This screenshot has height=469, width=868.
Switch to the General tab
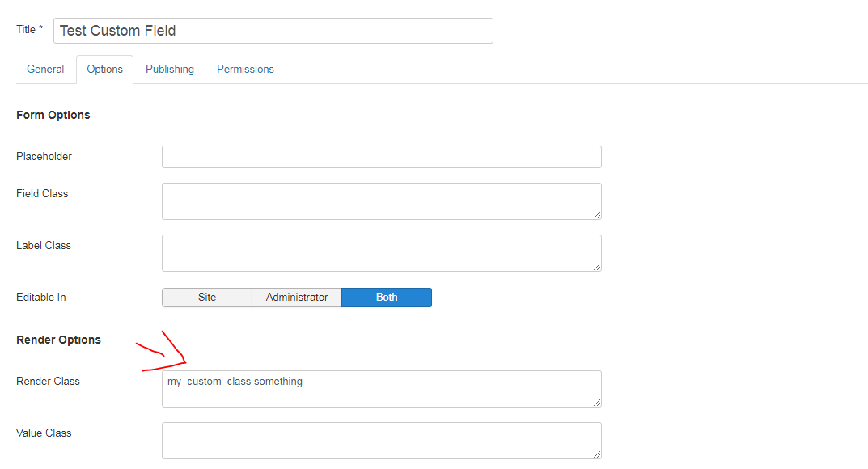pos(45,70)
